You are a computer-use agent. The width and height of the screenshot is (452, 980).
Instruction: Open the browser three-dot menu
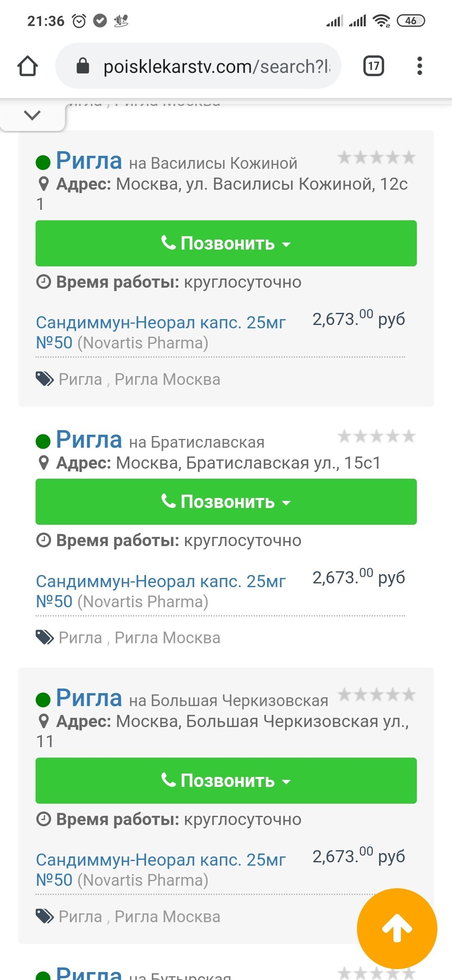coord(419,66)
